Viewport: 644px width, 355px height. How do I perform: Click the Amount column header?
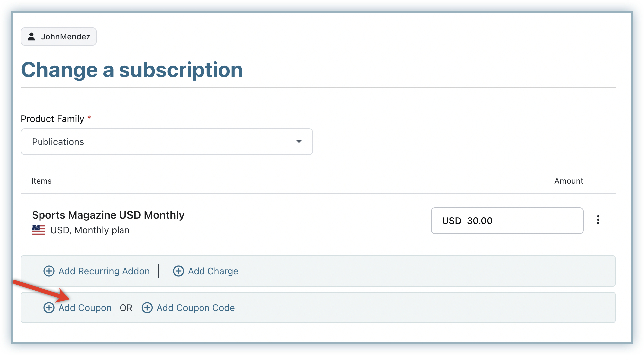[x=568, y=181]
